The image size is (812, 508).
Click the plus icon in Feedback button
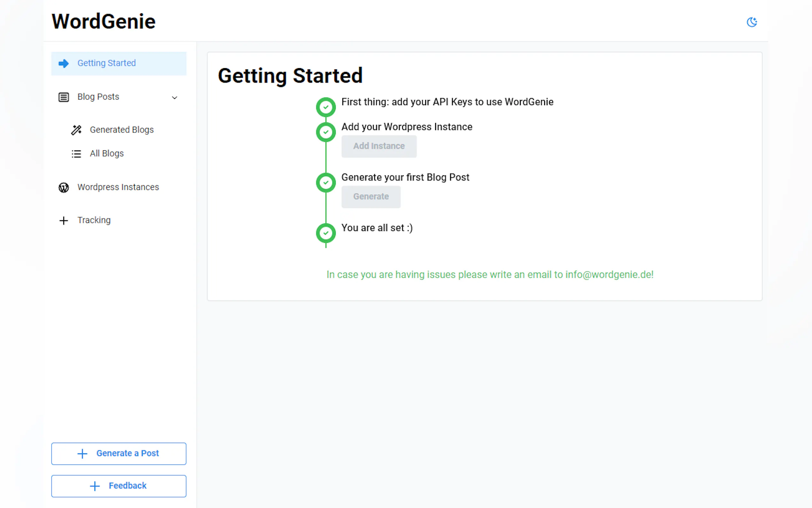[x=95, y=486]
